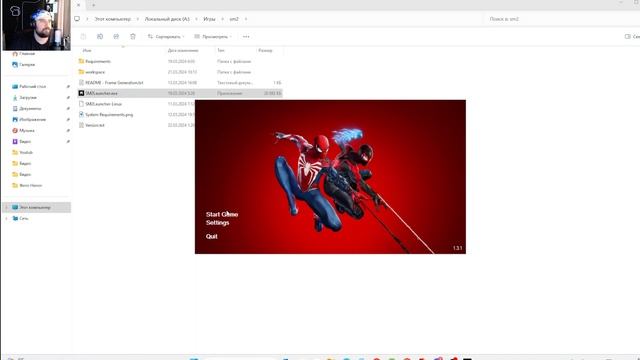
Task: Go to Локальный диск (A:) in the breadcrumb
Action: tap(167, 19)
